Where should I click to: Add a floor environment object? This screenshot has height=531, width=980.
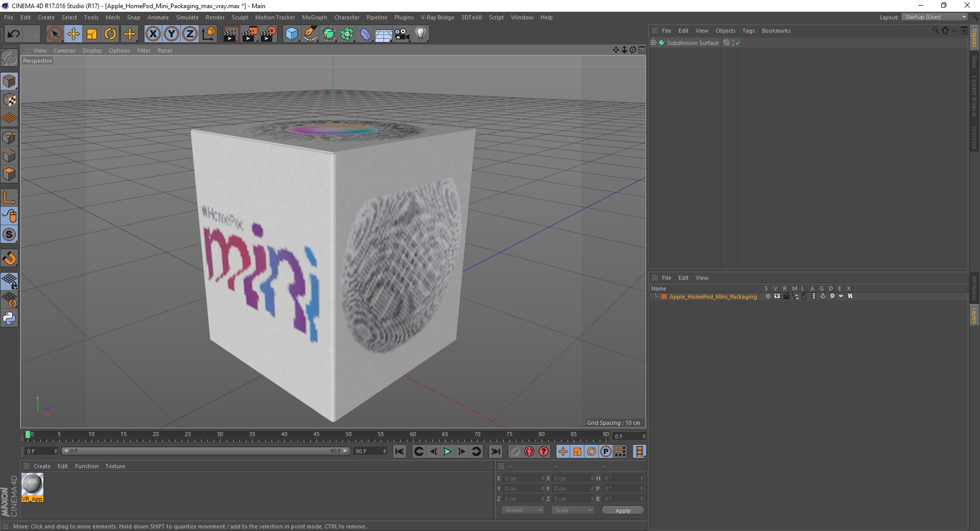coord(384,34)
